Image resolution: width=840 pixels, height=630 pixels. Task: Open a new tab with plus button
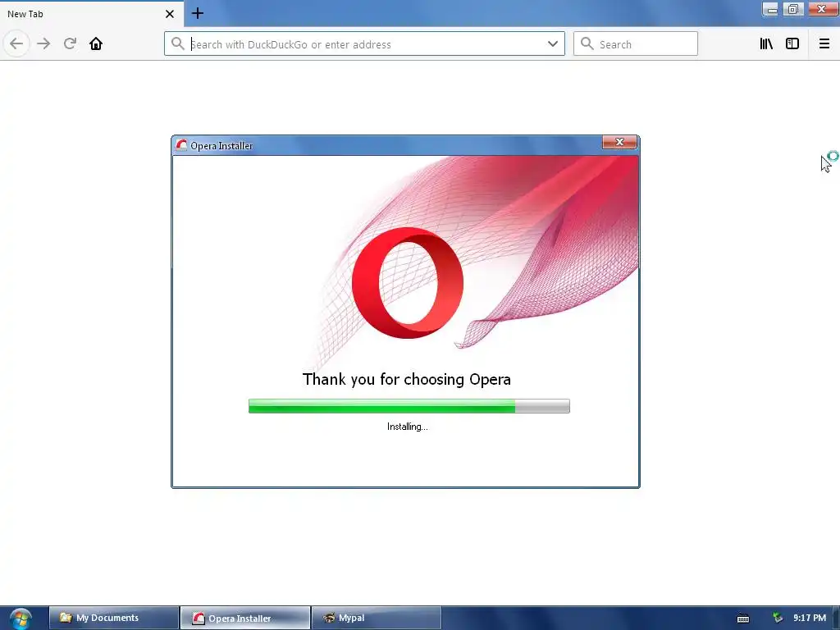pyautogui.click(x=198, y=13)
